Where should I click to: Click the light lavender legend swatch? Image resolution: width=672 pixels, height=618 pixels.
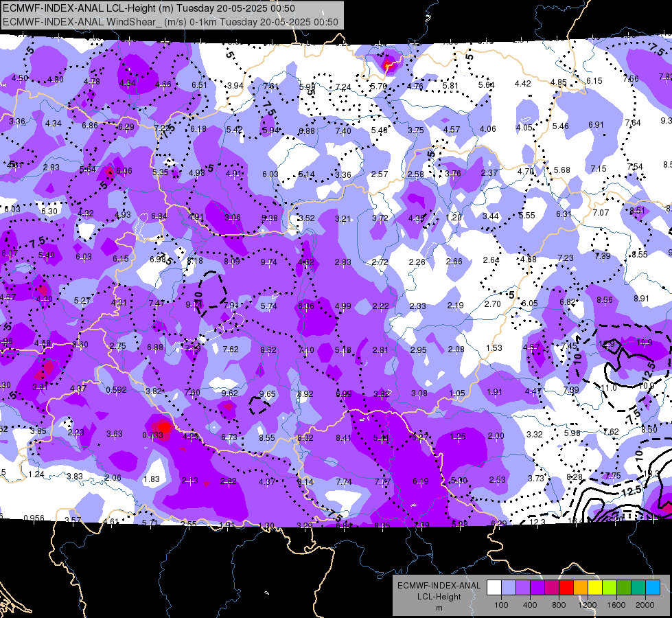pos(509,588)
